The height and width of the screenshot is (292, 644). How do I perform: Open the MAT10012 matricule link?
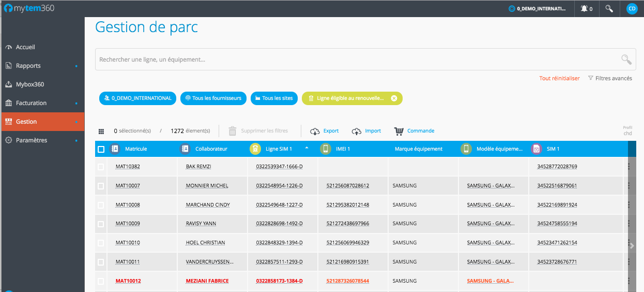pos(128,281)
